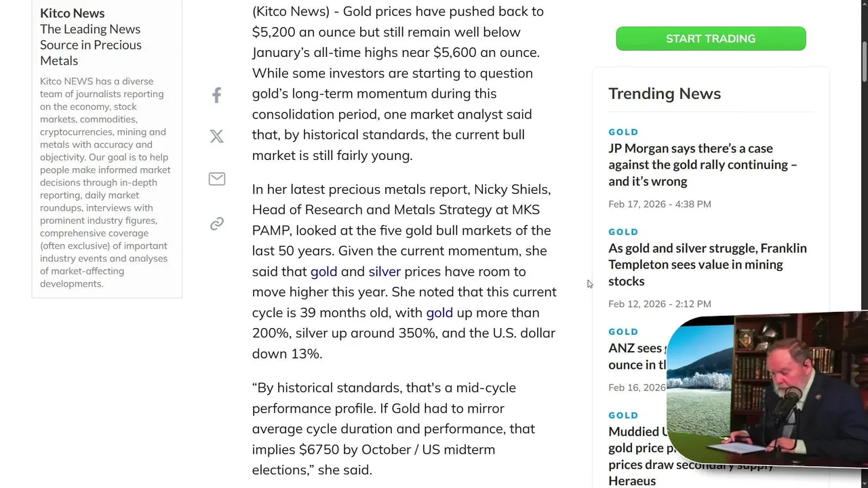Viewport: 868px width, 488px height.
Task: Click the GOLD tag above Franklin Templeton story
Action: coord(623,232)
